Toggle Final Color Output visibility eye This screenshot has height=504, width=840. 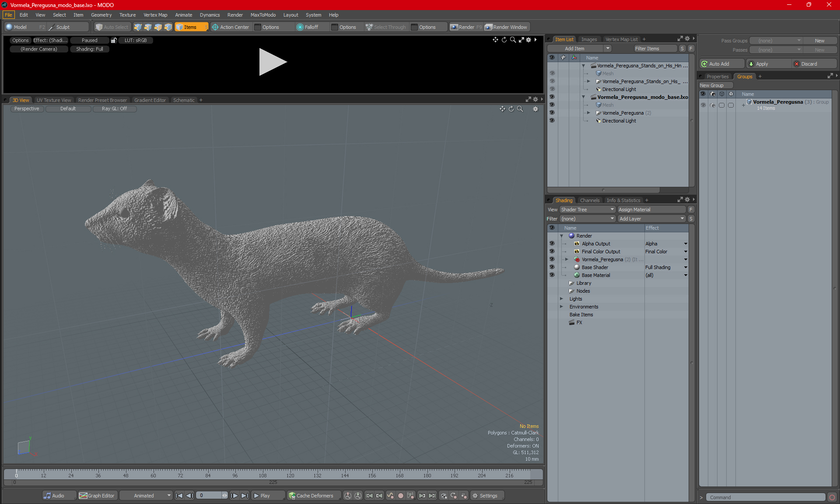point(552,252)
